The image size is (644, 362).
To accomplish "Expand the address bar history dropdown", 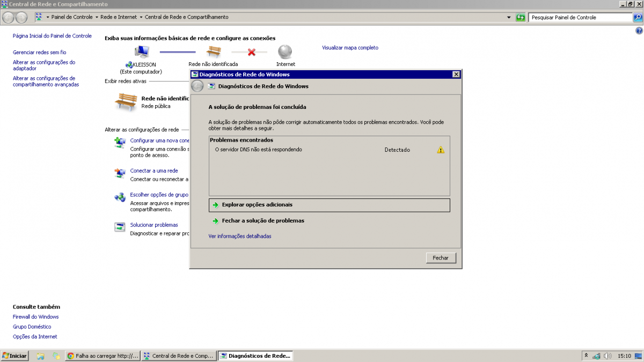I will 509,17.
